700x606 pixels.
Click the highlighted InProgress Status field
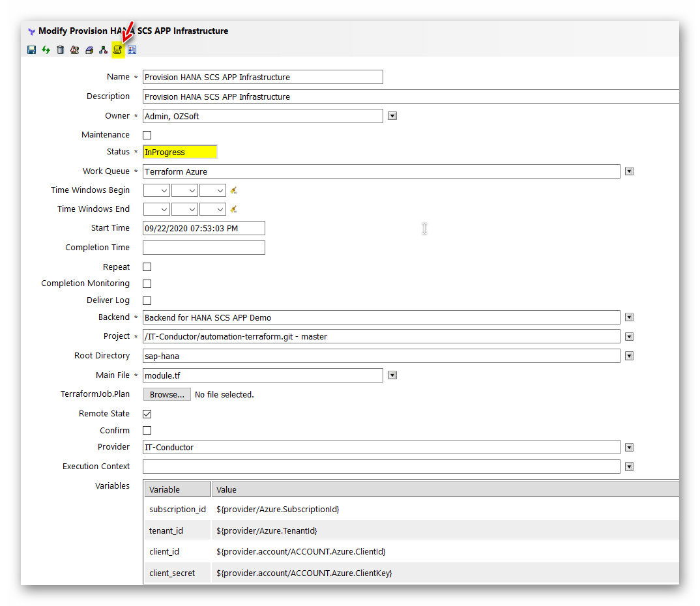coord(180,152)
